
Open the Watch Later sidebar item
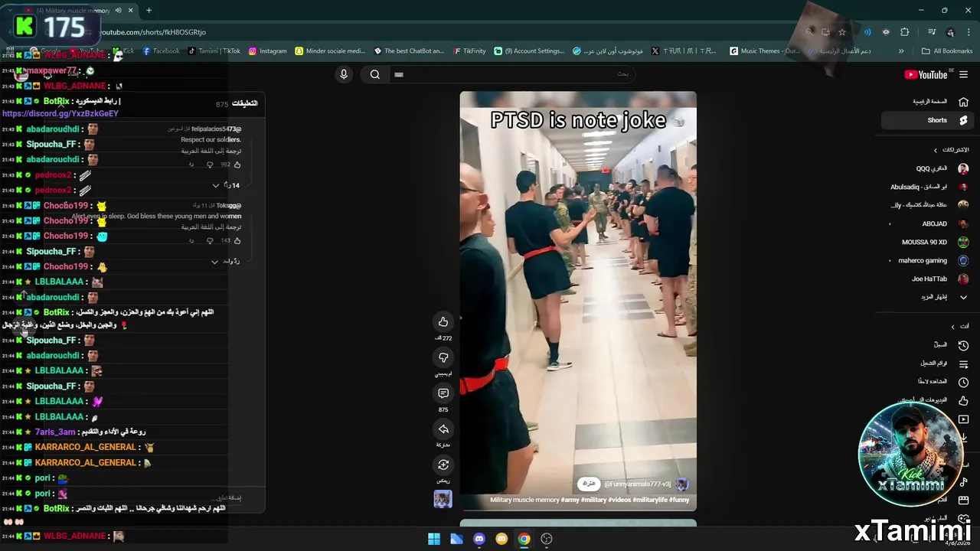926,382
